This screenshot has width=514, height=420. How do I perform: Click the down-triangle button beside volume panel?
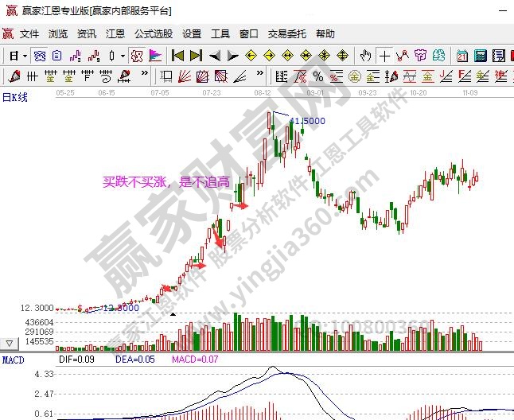coord(10,343)
